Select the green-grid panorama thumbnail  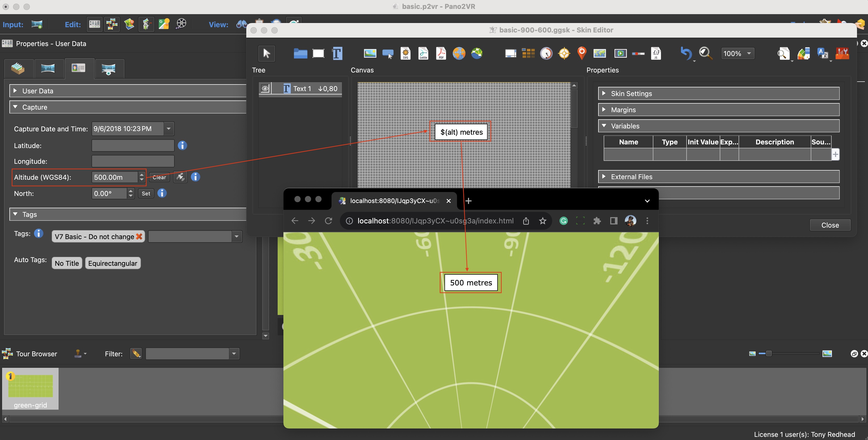pos(30,388)
